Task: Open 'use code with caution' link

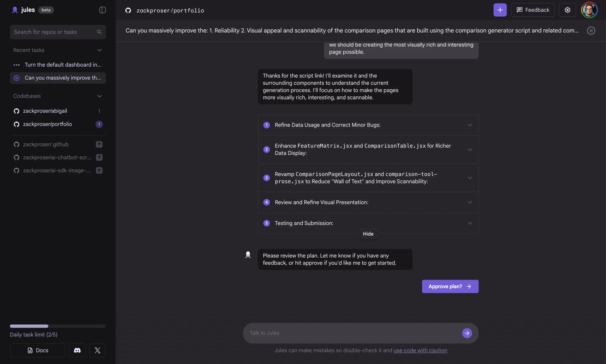Action: click(420, 350)
